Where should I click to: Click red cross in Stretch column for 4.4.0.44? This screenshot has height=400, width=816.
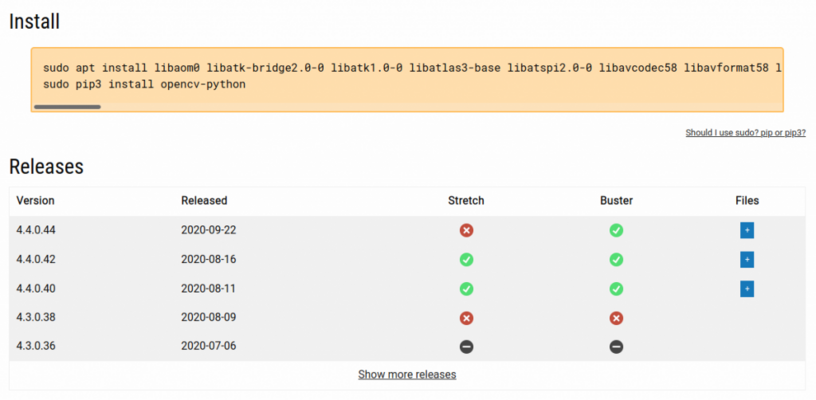[x=466, y=230]
